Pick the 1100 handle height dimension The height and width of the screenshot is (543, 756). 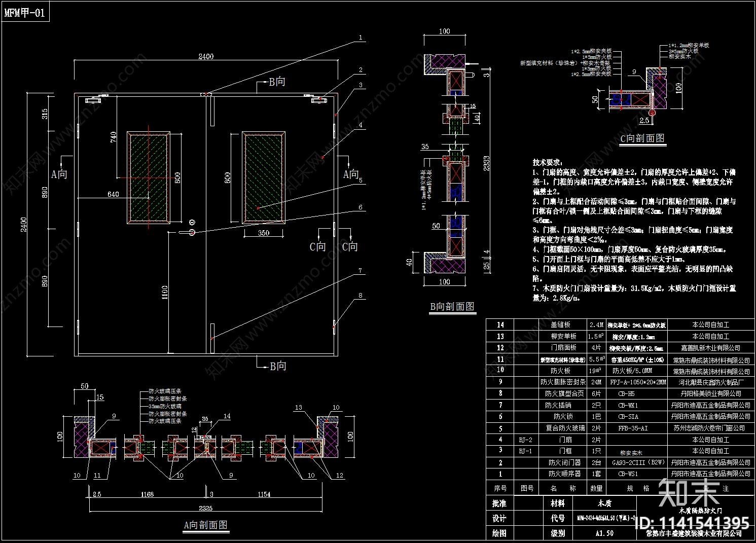click(164, 294)
